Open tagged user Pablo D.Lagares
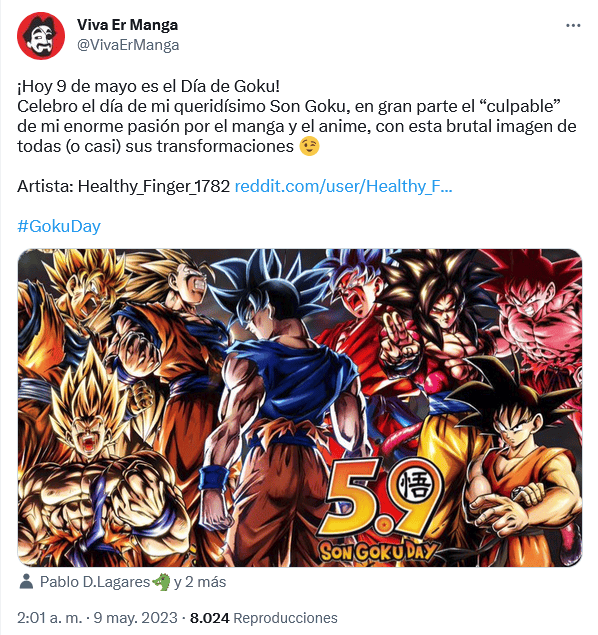 [95, 582]
